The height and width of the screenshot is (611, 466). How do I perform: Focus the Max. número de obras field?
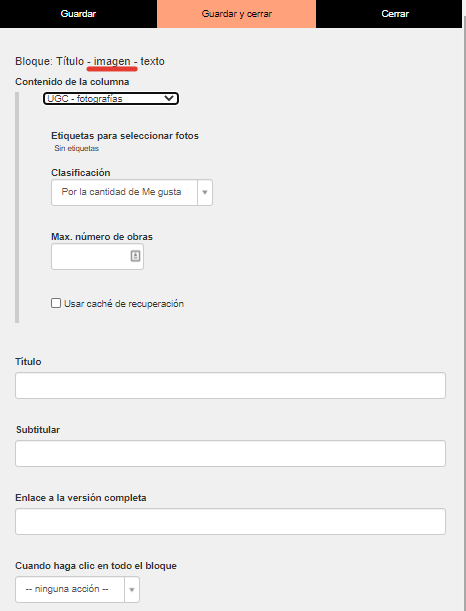point(97,256)
